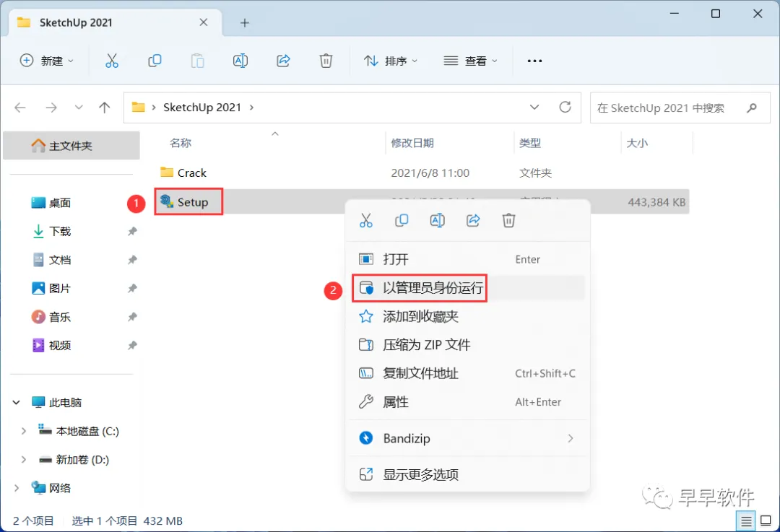The height and width of the screenshot is (532, 780).
Task: Click the Share icon in the context menu
Action: 473,220
